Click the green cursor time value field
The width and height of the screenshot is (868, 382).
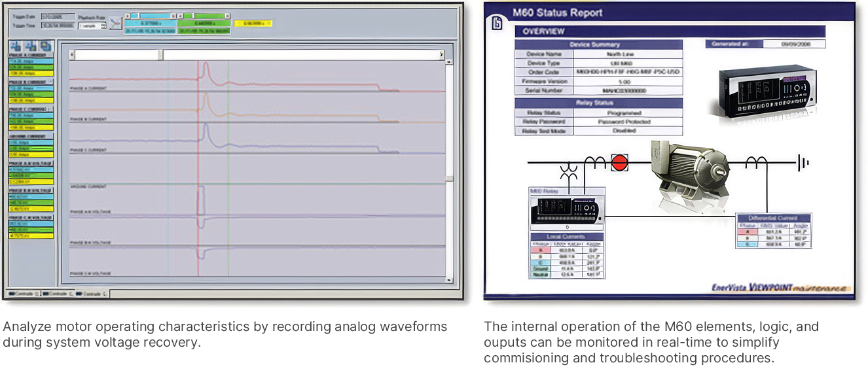pos(204,23)
